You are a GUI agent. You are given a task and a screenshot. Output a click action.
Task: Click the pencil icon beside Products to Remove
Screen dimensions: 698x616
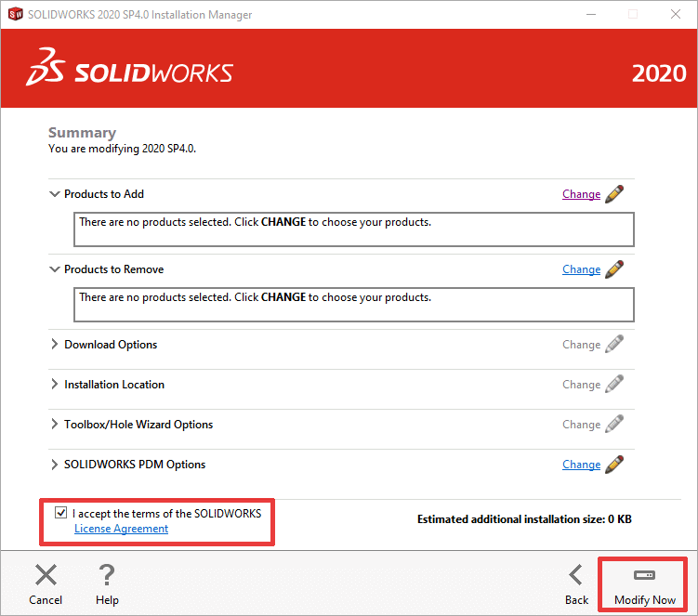pyautogui.click(x=614, y=269)
